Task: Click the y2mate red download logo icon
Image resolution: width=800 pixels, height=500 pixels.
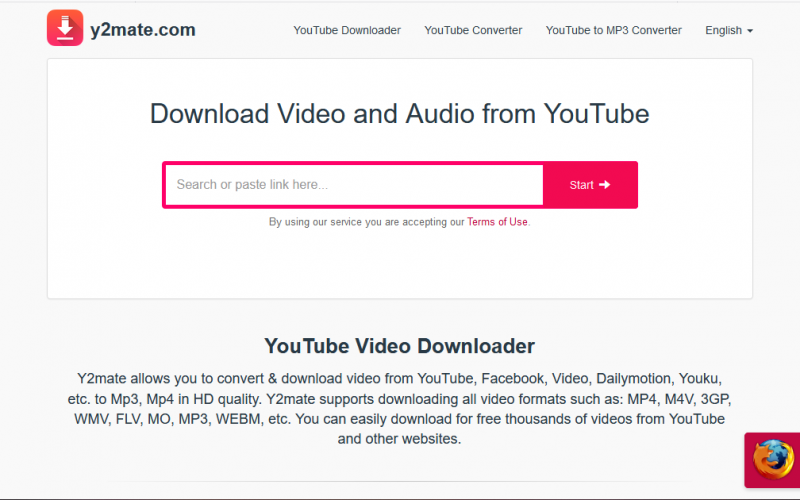Action: [65, 28]
